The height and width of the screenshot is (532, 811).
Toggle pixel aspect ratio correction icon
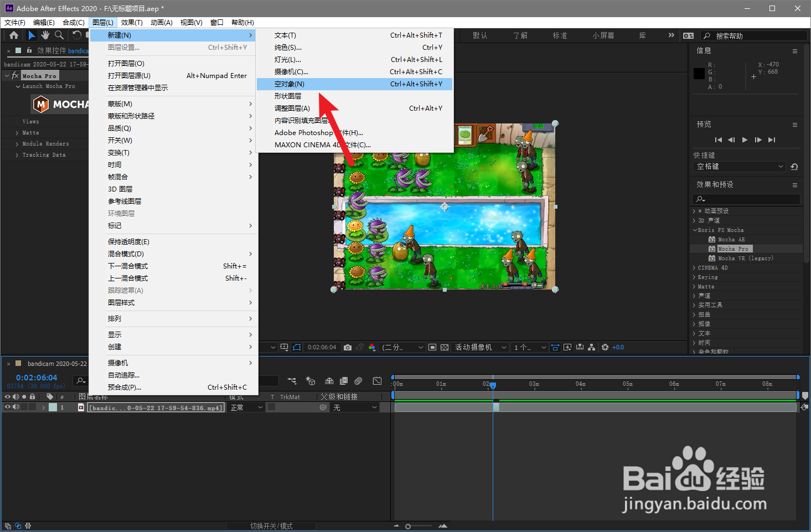pos(555,348)
